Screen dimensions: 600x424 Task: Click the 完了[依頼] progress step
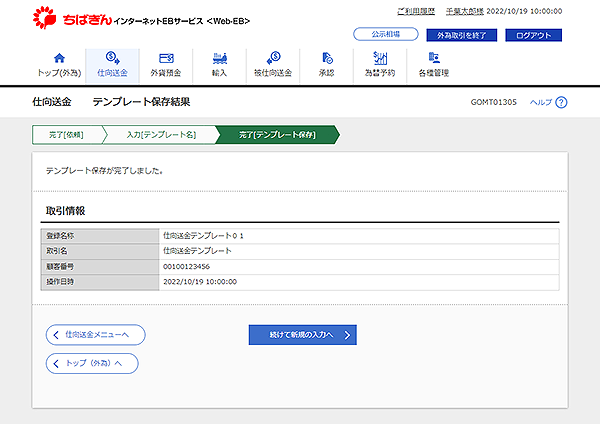67,135
